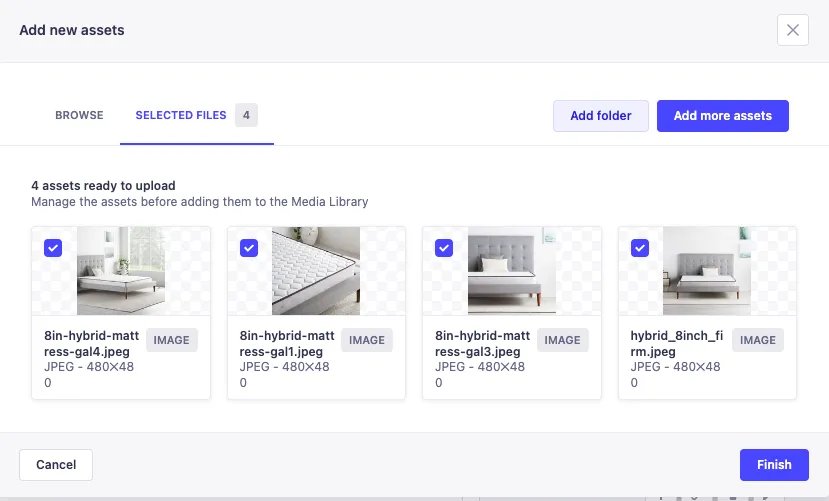Switch to the Browse tab
The image size is (829, 501).
pos(79,116)
